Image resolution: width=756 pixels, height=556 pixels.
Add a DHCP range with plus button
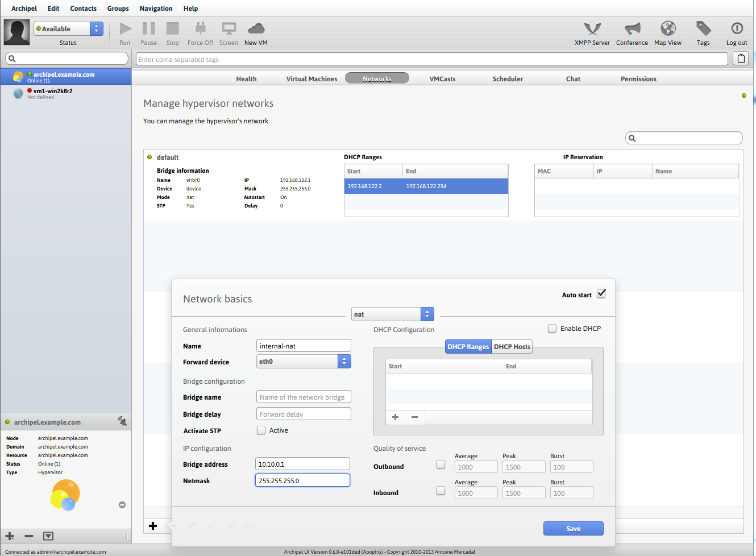[x=396, y=417]
